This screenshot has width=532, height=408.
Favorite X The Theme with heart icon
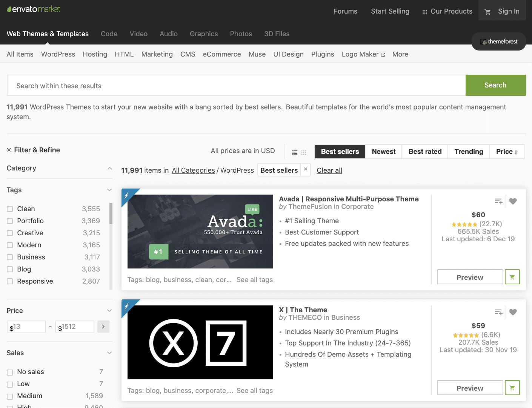click(513, 312)
